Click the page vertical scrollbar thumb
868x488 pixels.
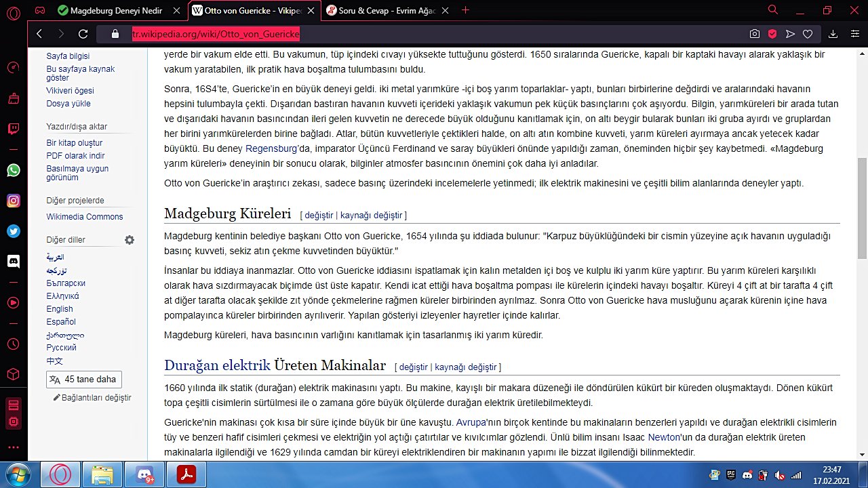[x=862, y=207]
